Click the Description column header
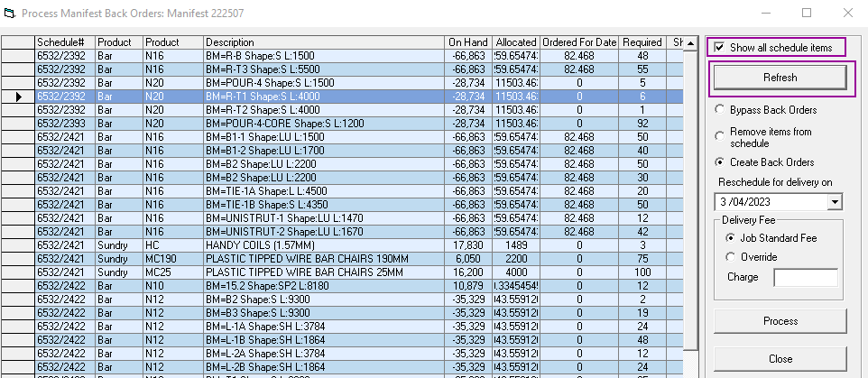868x378 pixels. (325, 42)
